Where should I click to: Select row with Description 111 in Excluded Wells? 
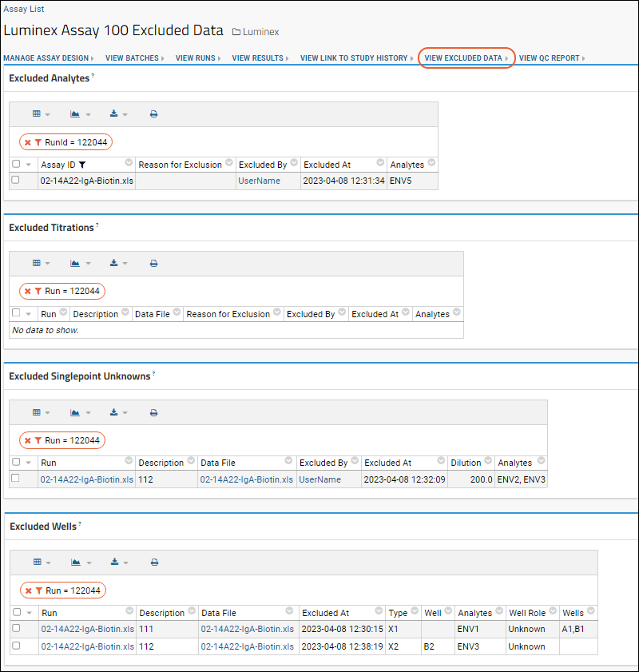[x=15, y=629]
